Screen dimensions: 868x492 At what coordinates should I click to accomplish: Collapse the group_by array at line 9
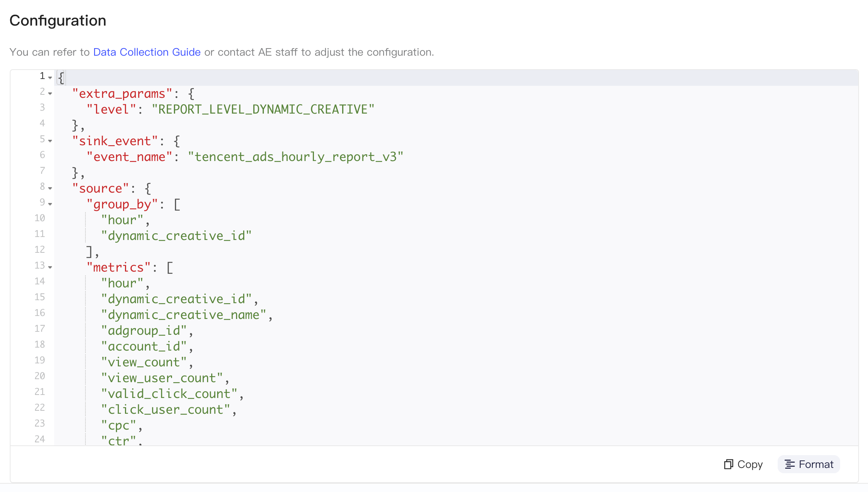point(50,204)
